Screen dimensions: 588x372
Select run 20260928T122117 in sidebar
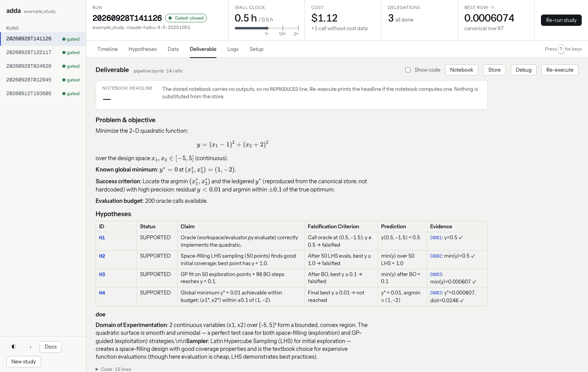[x=43, y=52]
